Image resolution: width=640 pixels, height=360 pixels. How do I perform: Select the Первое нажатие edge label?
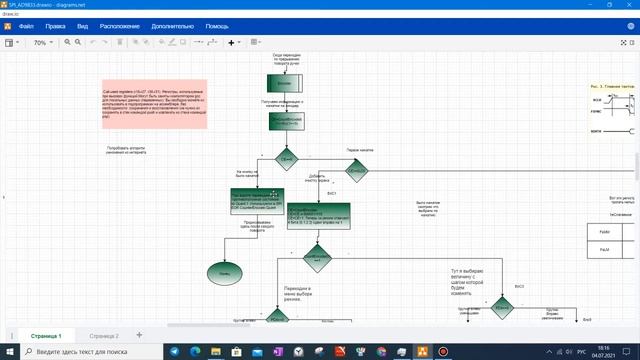pos(360,150)
